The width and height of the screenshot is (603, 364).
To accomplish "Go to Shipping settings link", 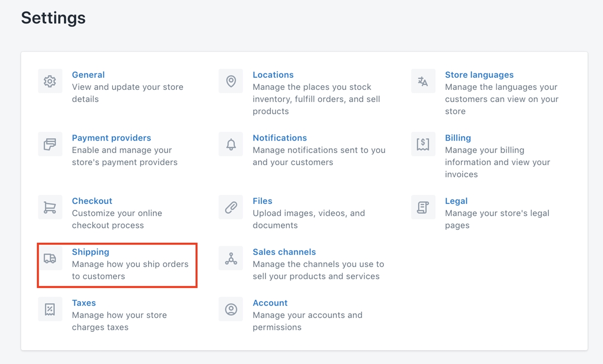I will pyautogui.click(x=90, y=252).
